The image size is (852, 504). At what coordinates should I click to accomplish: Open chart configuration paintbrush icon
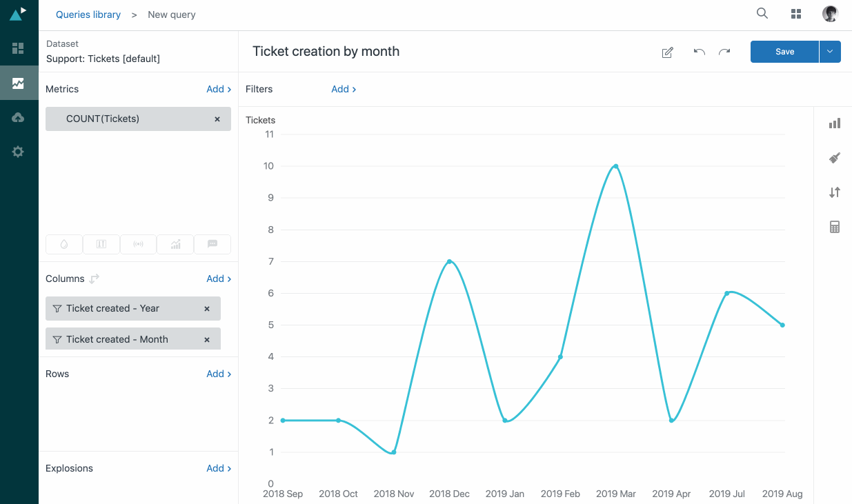(835, 158)
